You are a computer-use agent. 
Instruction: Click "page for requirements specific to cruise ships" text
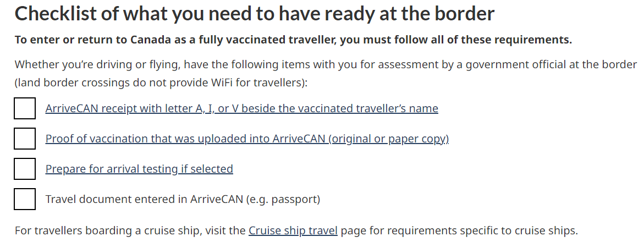(459, 230)
